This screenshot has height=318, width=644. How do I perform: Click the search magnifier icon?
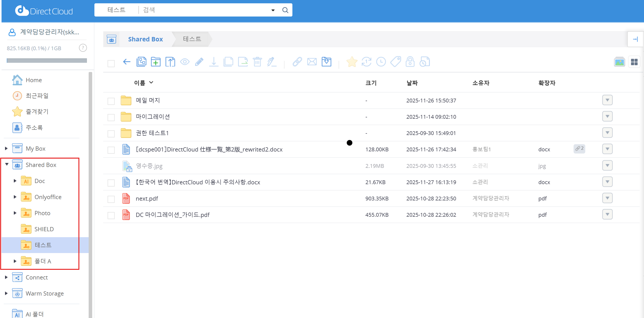pyautogui.click(x=285, y=10)
